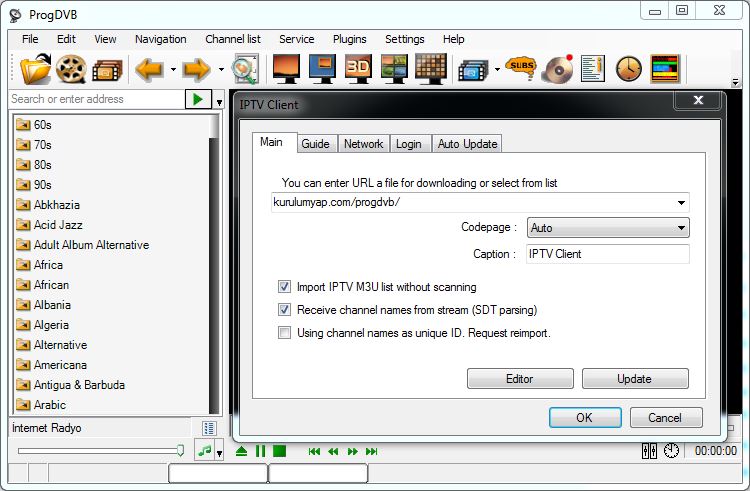Image resolution: width=750 pixels, height=491 pixels.
Task: Click the multi-picture monitor icon
Action: (x=394, y=69)
